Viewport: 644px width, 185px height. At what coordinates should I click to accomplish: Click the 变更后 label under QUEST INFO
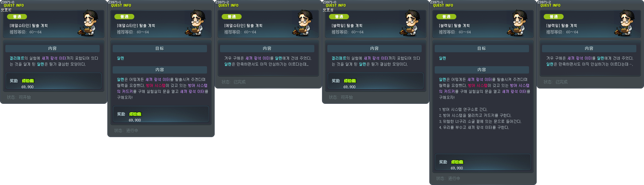328,10
